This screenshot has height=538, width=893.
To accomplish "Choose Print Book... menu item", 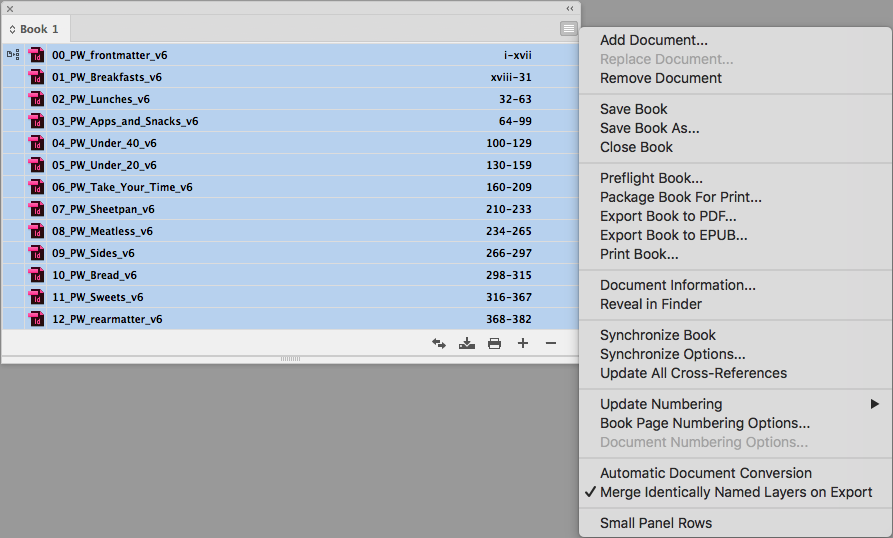I will click(639, 254).
